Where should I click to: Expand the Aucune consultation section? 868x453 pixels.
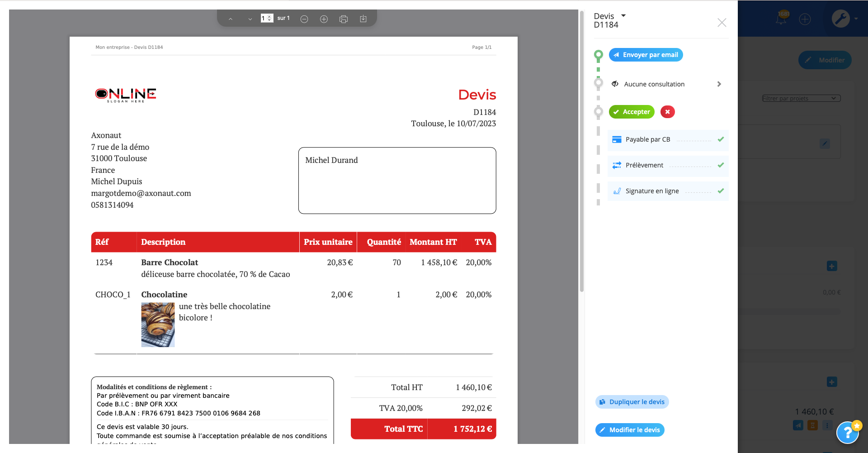click(x=719, y=84)
